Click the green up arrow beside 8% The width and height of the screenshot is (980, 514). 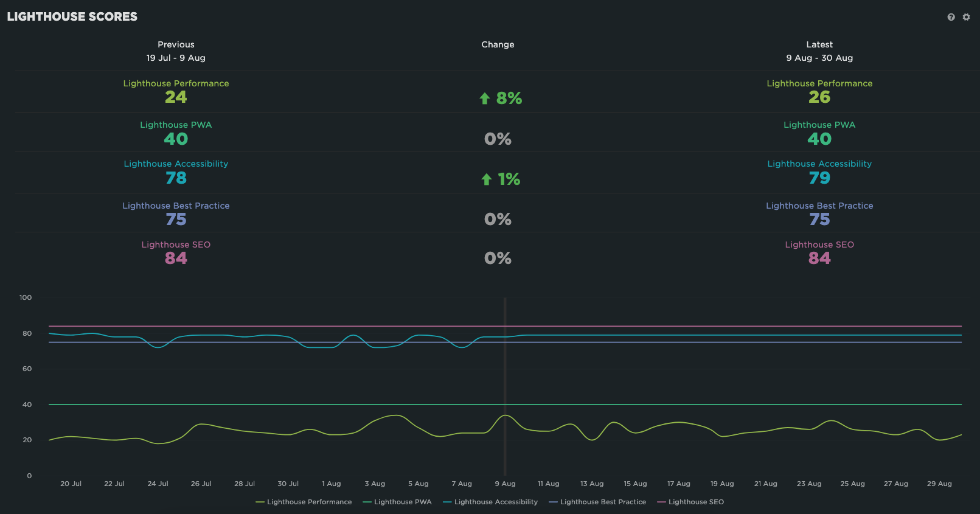coord(485,99)
